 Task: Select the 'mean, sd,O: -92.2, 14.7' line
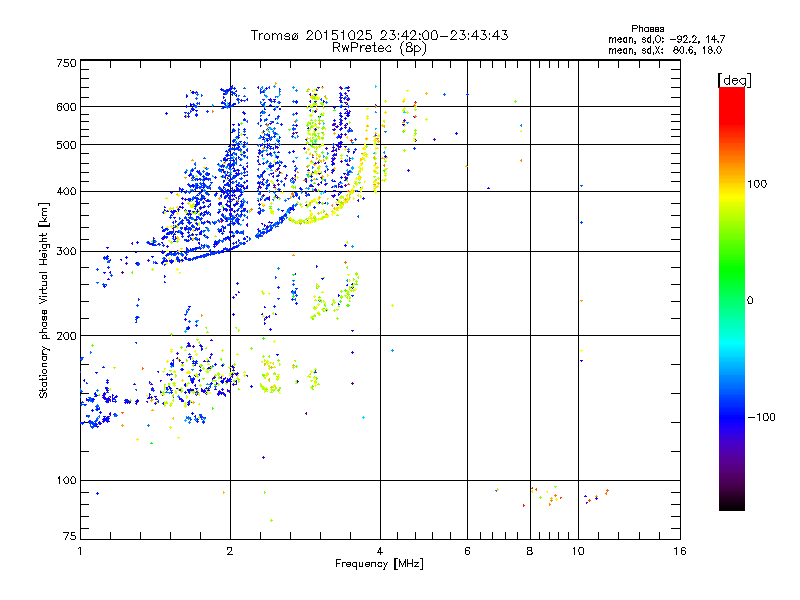[x=666, y=39]
